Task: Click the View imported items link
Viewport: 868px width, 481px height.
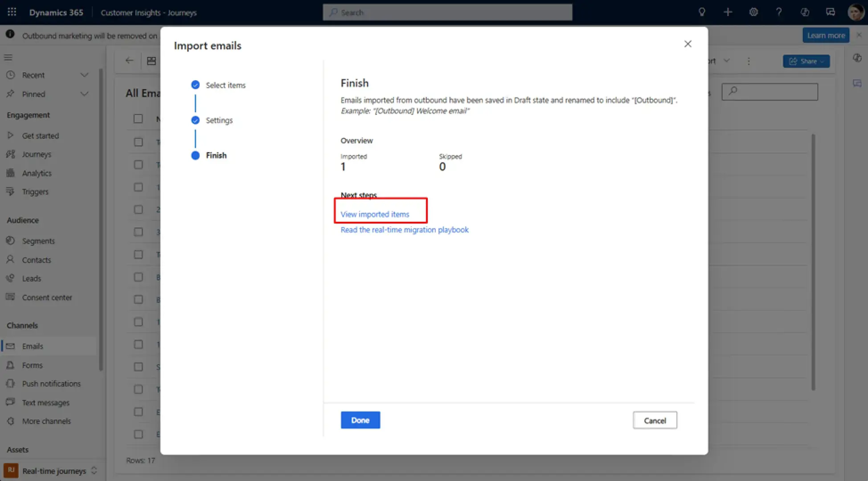Action: click(375, 214)
